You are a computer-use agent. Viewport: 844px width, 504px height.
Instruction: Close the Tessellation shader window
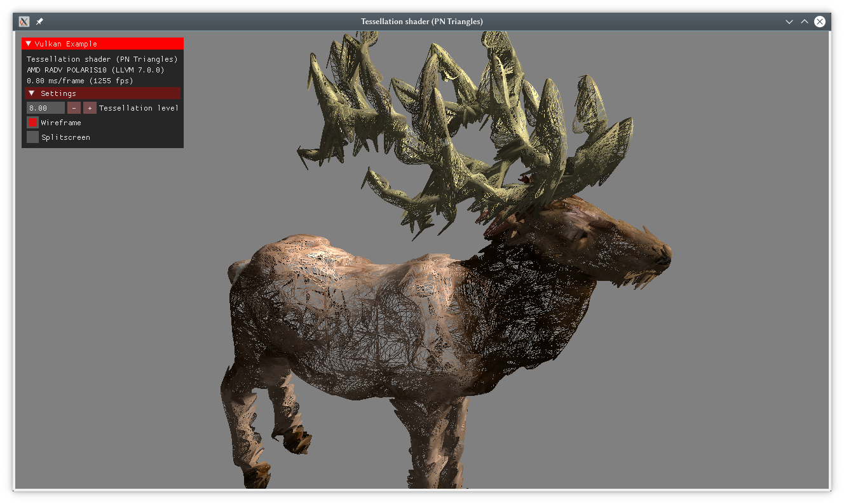[x=820, y=22]
